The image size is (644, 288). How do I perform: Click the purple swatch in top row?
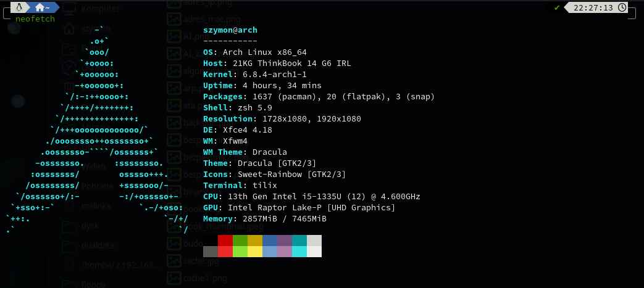pos(285,241)
